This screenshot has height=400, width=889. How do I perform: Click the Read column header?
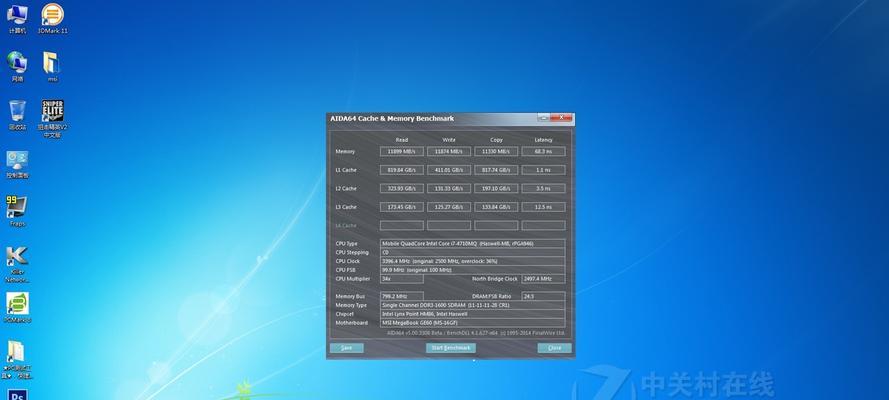click(x=401, y=140)
